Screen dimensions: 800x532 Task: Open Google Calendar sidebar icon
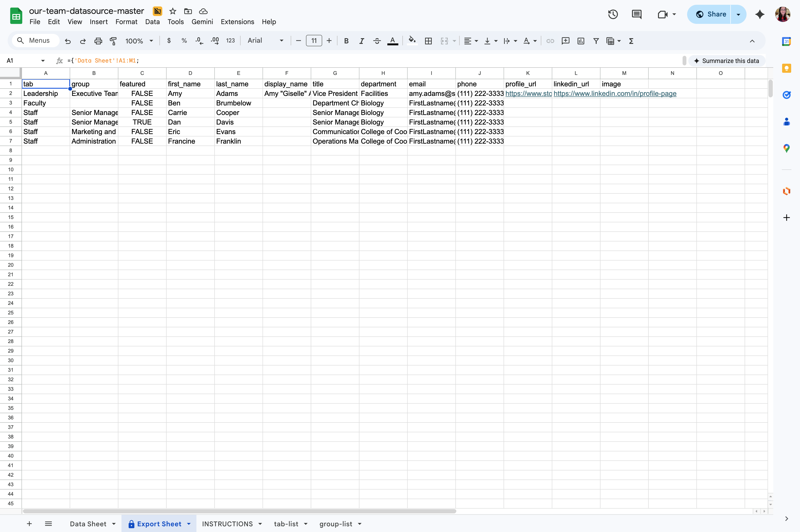tap(786, 42)
